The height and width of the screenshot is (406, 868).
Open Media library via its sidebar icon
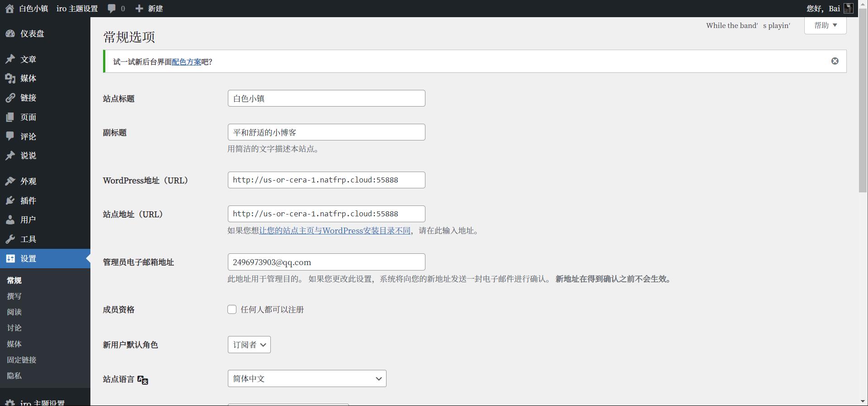[x=10, y=79]
